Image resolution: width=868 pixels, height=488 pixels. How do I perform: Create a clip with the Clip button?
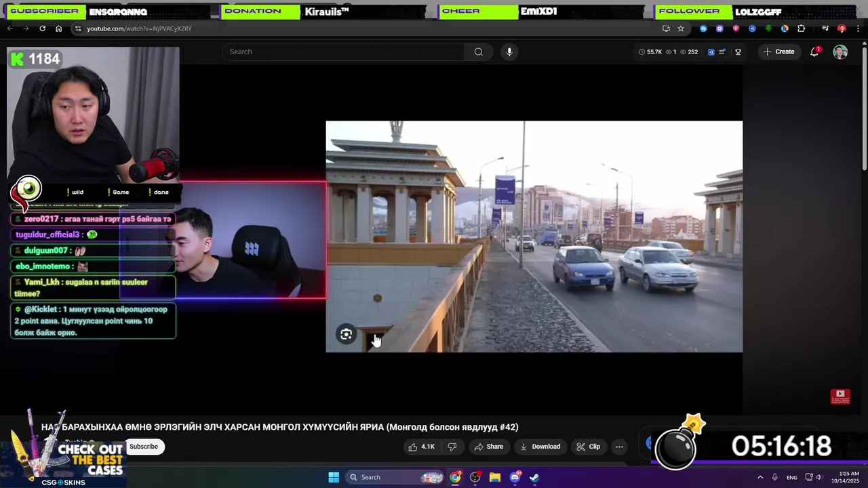pyautogui.click(x=588, y=447)
